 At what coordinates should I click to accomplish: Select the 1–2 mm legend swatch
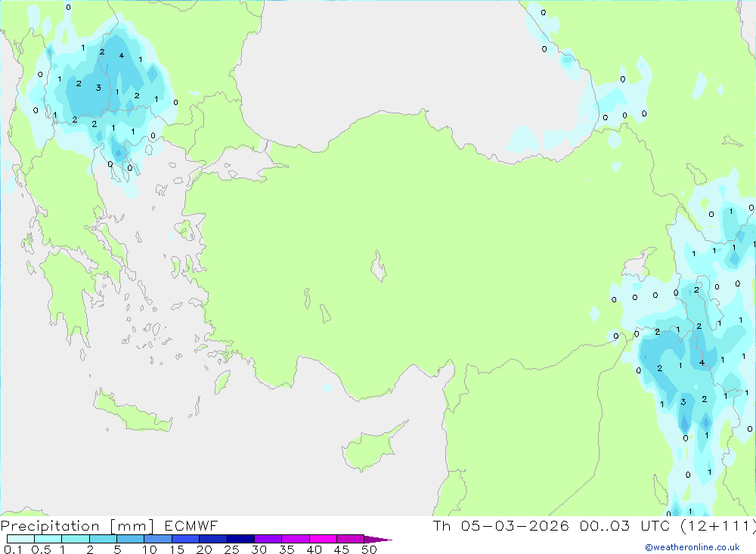(75, 539)
